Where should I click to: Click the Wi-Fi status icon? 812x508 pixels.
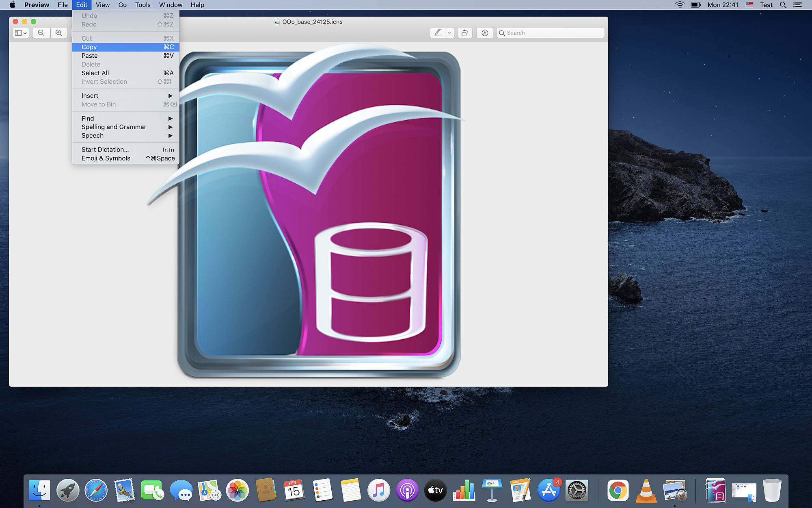coord(680,5)
